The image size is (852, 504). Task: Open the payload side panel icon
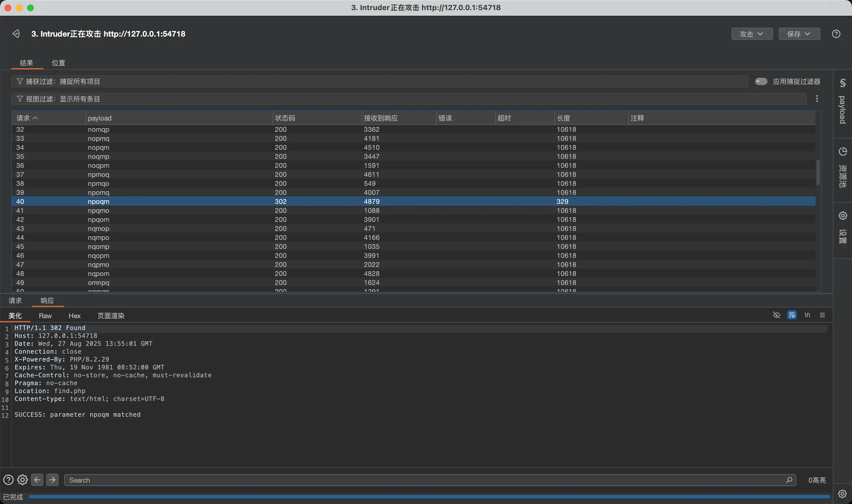[842, 83]
